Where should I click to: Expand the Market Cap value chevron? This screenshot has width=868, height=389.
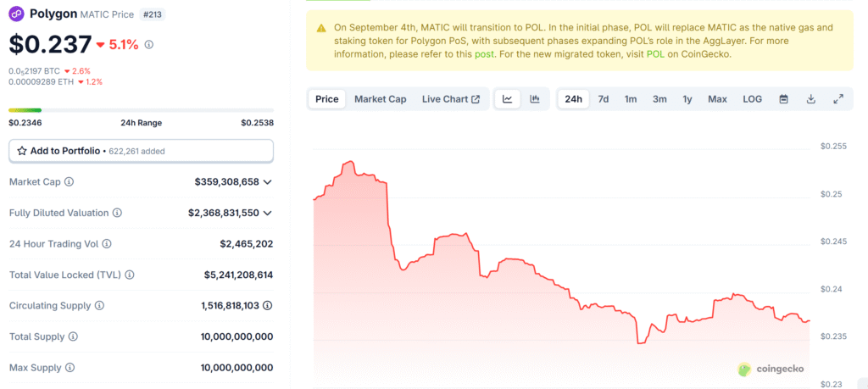pyautogui.click(x=268, y=182)
